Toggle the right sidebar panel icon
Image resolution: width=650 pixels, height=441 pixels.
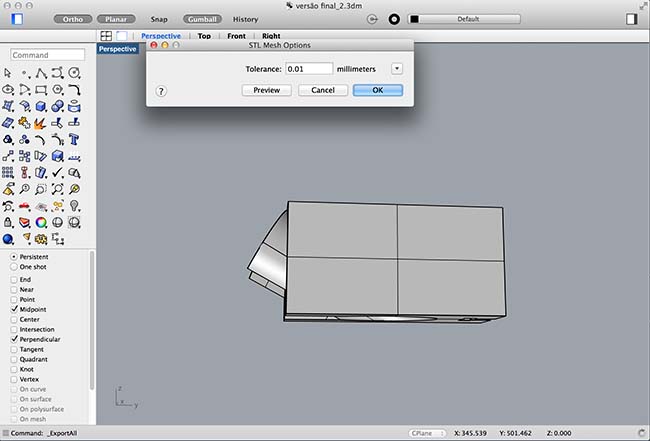point(632,19)
